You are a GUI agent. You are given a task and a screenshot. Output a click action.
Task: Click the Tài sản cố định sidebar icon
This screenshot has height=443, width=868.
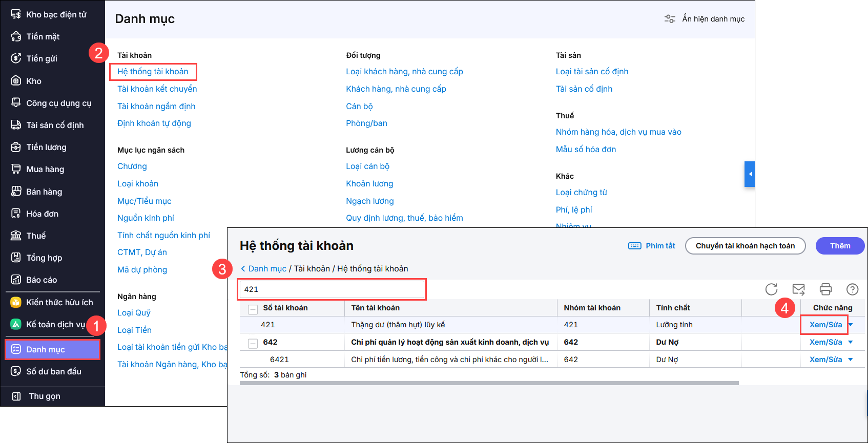[16, 125]
